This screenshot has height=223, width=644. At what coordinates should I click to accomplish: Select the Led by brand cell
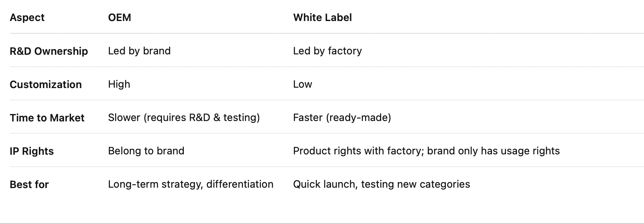click(x=139, y=51)
